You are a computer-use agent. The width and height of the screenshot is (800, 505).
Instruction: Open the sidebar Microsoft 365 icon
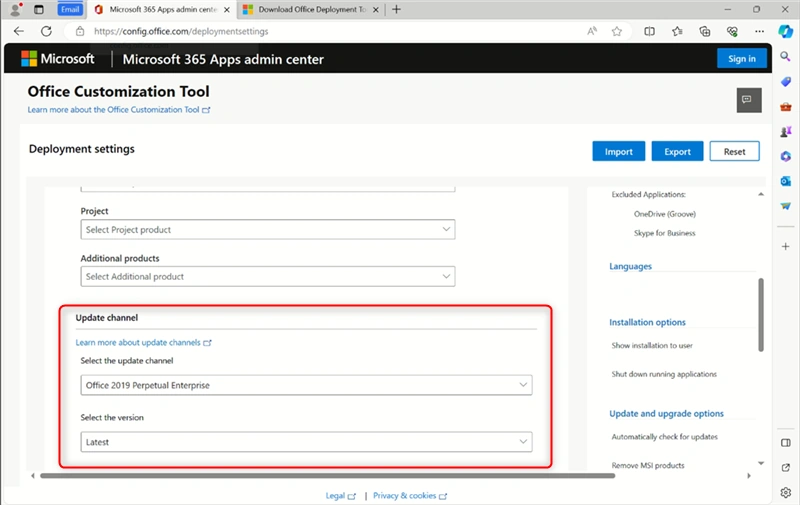(x=786, y=157)
